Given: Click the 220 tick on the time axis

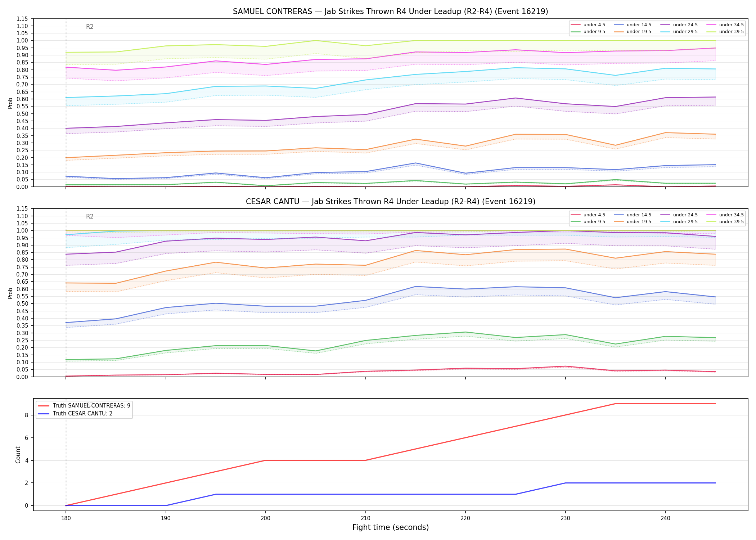Looking at the screenshot, I should (465, 518).
